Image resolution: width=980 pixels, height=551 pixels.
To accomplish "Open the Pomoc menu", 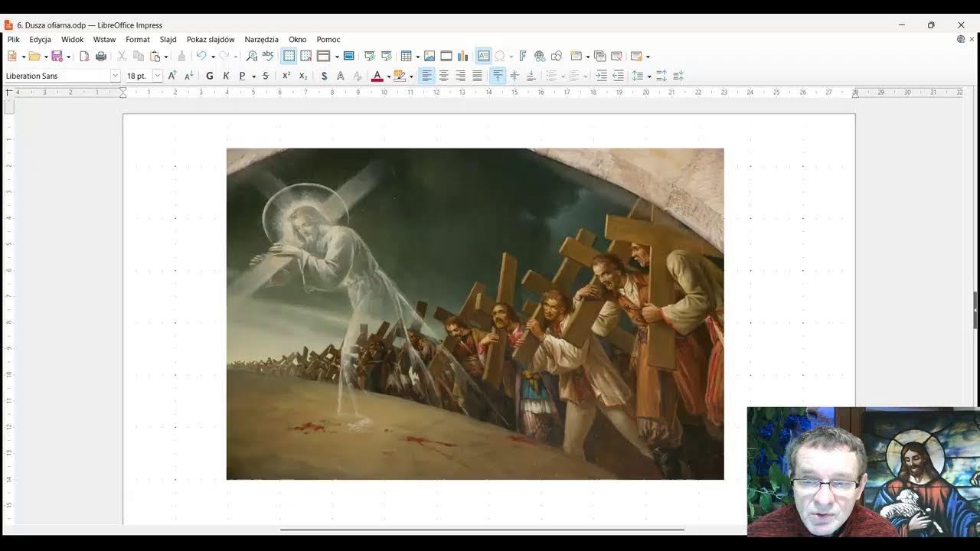I will [328, 39].
